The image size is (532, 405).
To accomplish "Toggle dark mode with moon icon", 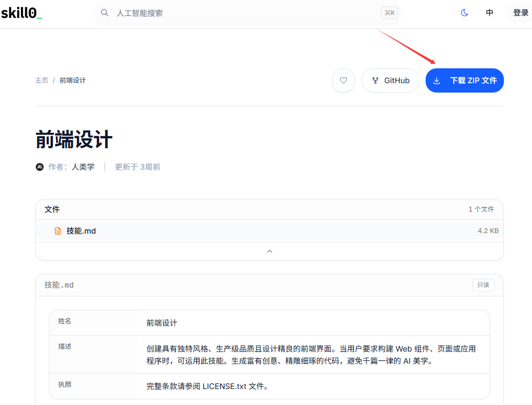I will (464, 13).
